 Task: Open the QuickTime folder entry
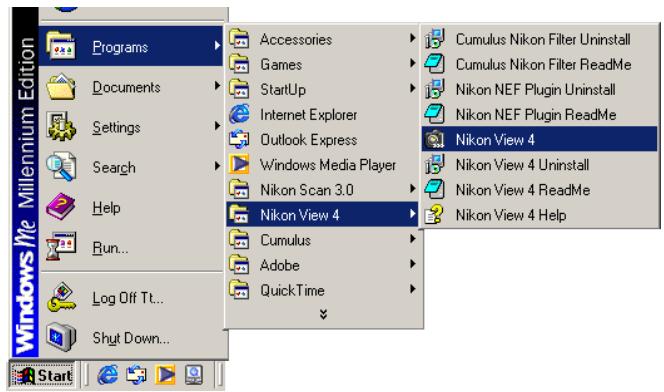click(x=323, y=290)
